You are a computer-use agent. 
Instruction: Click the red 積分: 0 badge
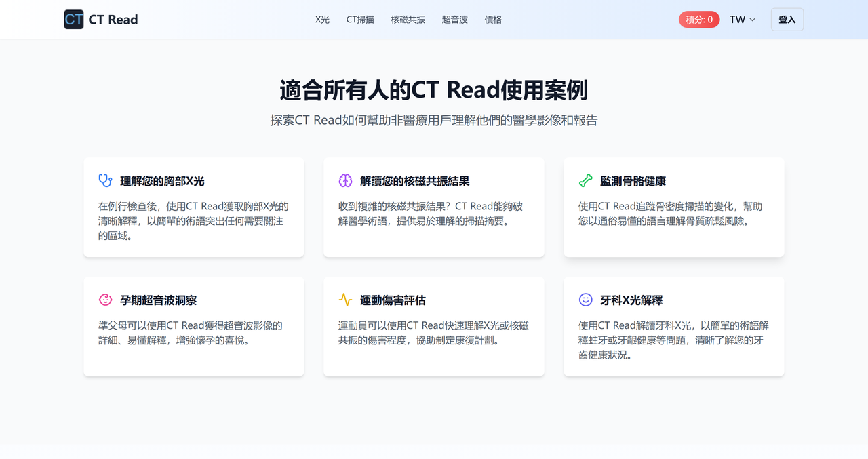tap(699, 20)
